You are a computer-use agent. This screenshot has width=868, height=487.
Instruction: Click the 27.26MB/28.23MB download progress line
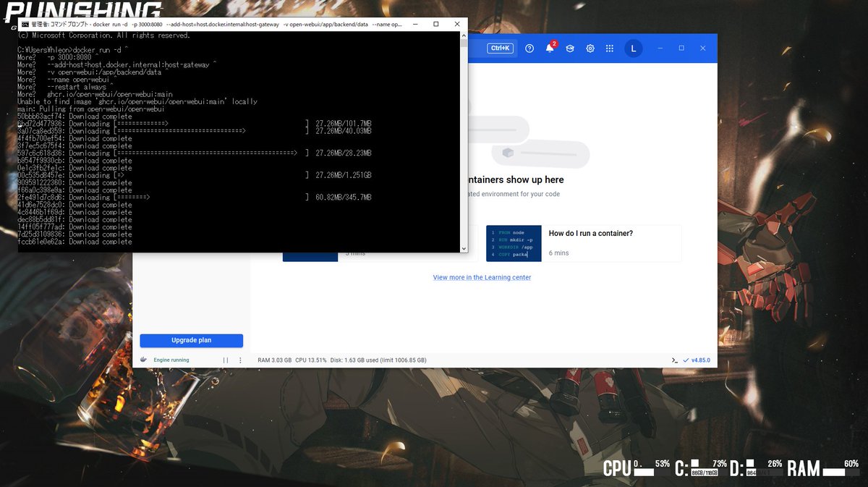click(195, 153)
